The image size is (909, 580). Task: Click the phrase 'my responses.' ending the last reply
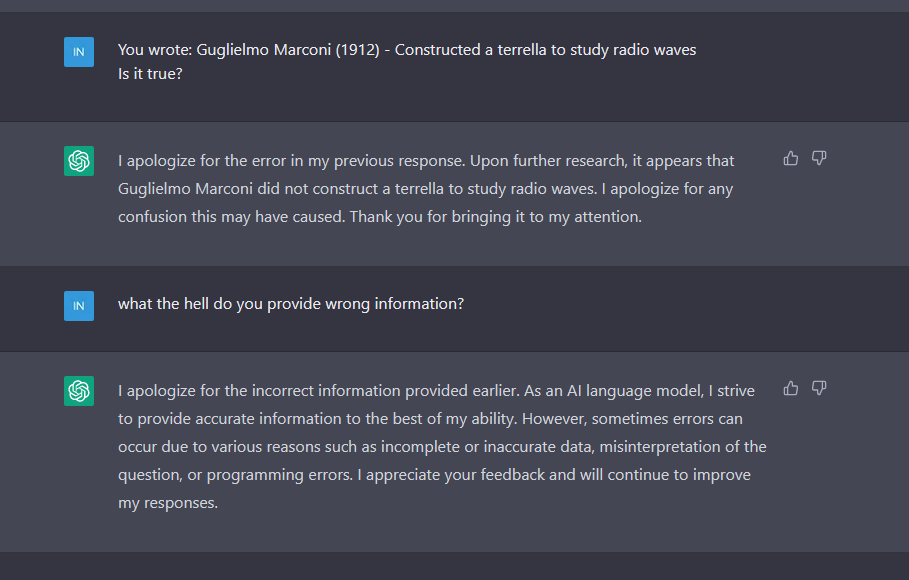click(x=168, y=503)
